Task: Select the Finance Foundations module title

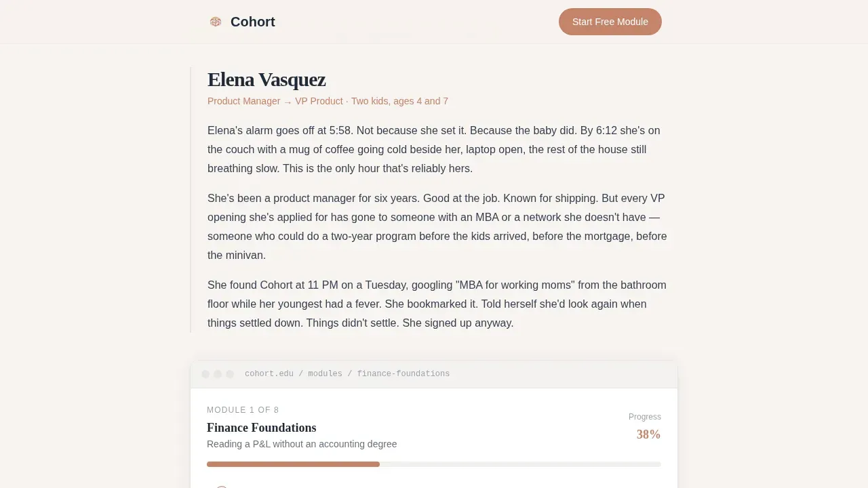Action: (x=262, y=428)
